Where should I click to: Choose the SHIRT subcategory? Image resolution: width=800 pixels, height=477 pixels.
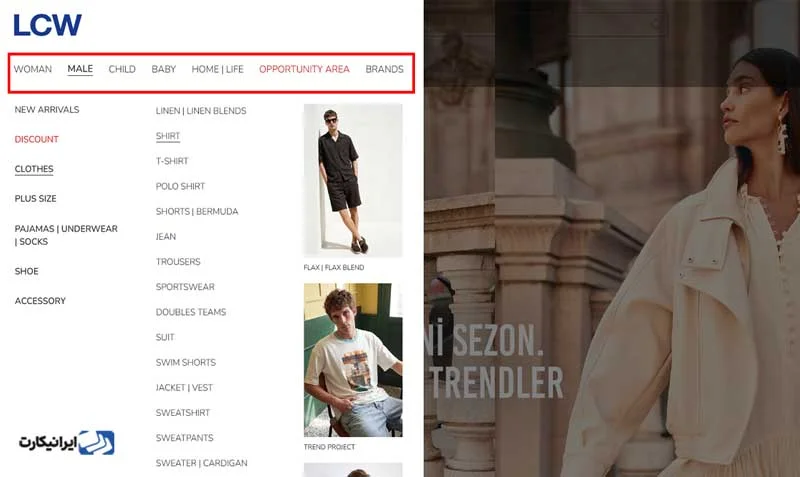click(x=168, y=136)
